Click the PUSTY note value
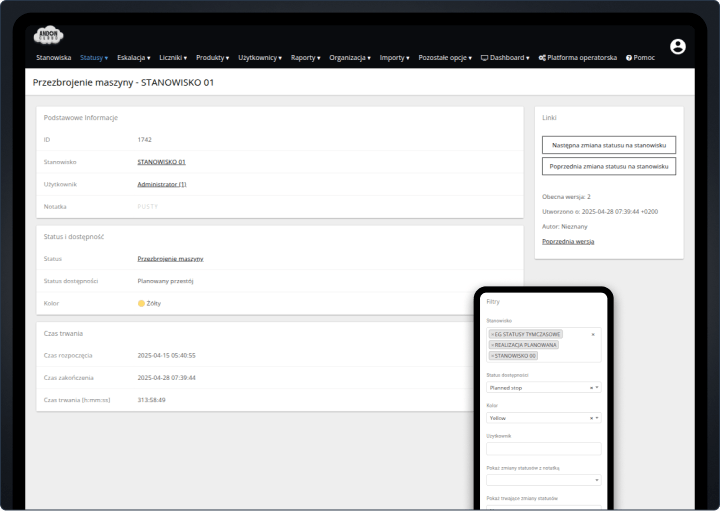720x511 pixels. [147, 207]
